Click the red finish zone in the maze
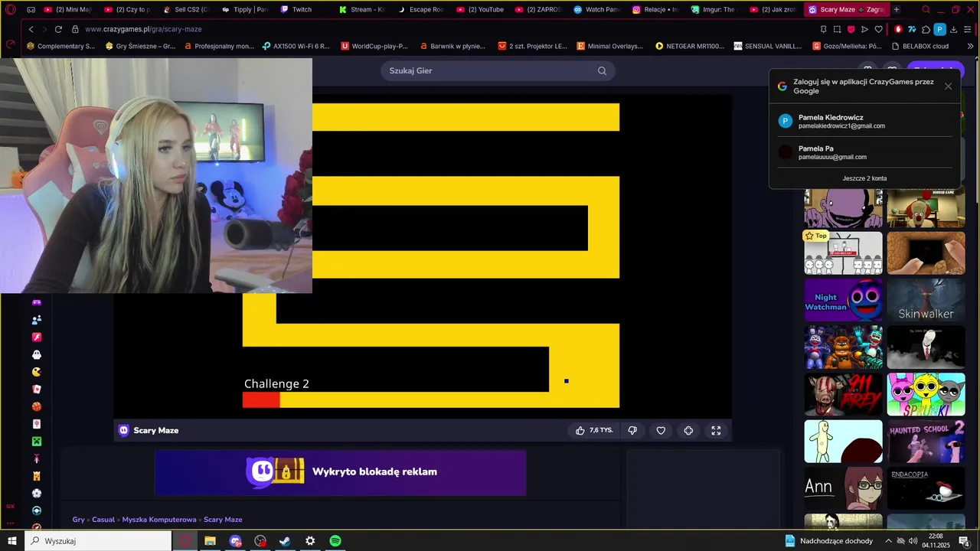The image size is (980, 551). [x=261, y=399]
